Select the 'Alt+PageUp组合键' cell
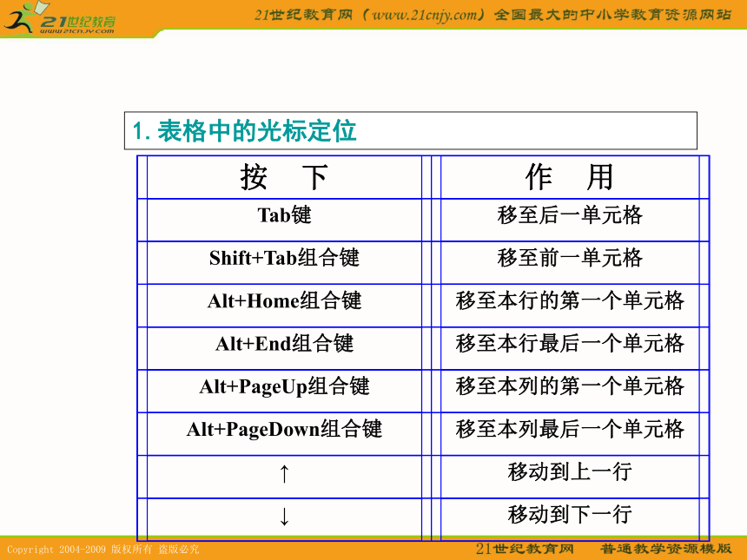Image resolution: width=747 pixels, height=560 pixels. tap(284, 391)
